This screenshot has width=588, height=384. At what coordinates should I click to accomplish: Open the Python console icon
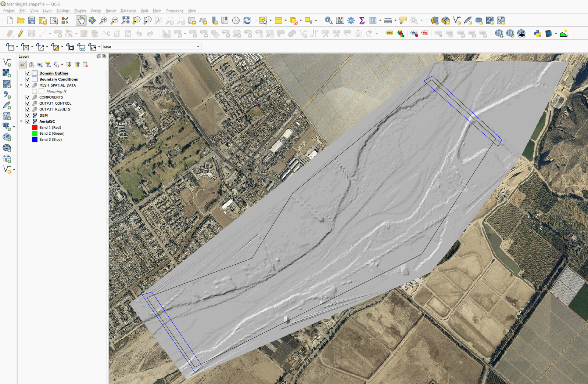point(537,33)
